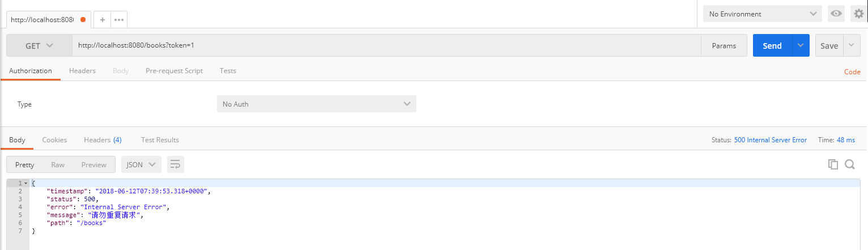Open manage environments gear icon
This screenshot has height=250, width=868.
click(x=859, y=14)
